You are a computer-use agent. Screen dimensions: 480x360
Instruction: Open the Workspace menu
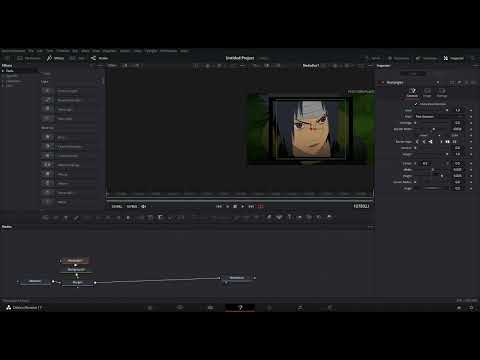(x=168, y=51)
